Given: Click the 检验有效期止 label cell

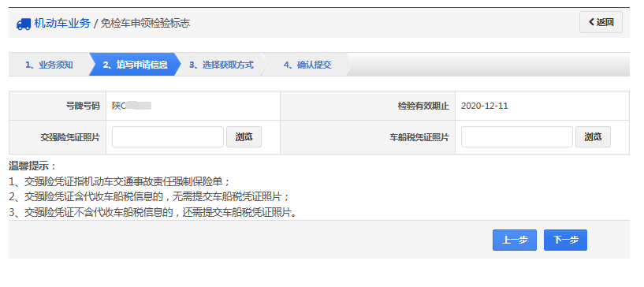Looking at the screenshot, I should [367, 106].
